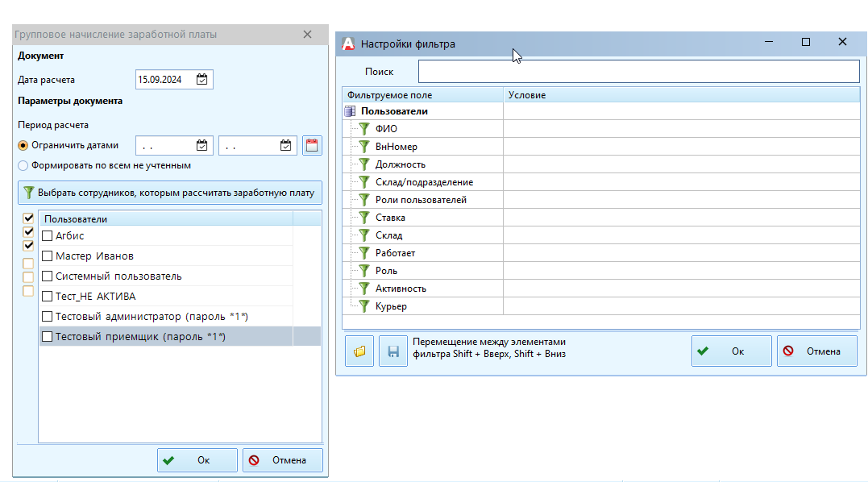
Task: Open the period start date calendar dropdown
Action: coord(202,146)
